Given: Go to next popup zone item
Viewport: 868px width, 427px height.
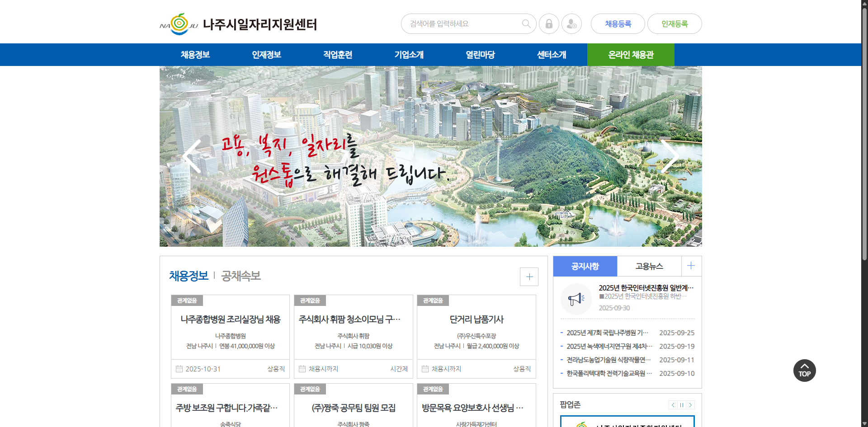Looking at the screenshot, I should tap(690, 405).
